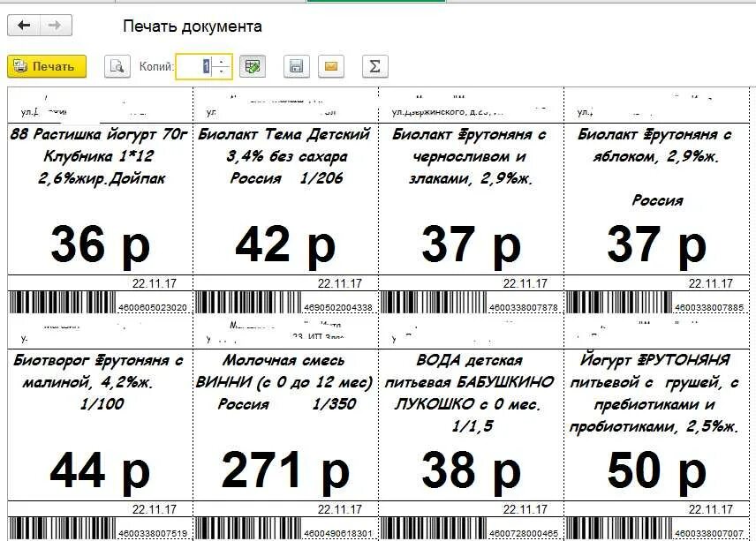Click the price "271 р"
Image resolution: width=756 pixels, height=541 pixels.
(285, 470)
